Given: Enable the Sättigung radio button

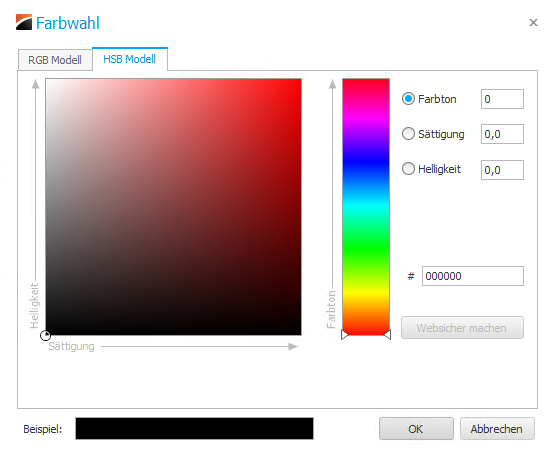Looking at the screenshot, I should tap(408, 134).
